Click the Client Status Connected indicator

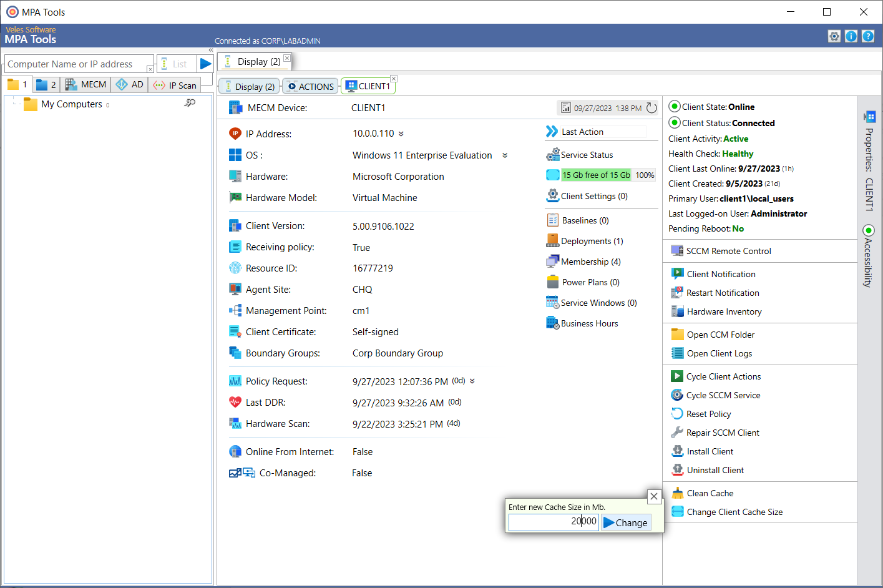pos(675,122)
